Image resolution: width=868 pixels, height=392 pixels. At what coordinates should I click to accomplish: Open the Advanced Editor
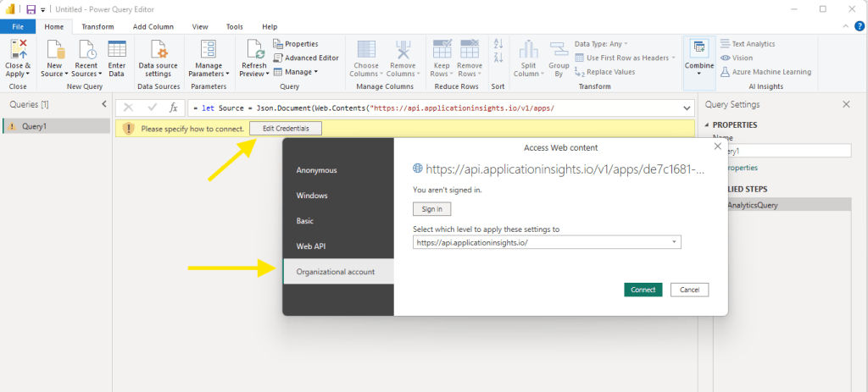[x=306, y=58]
